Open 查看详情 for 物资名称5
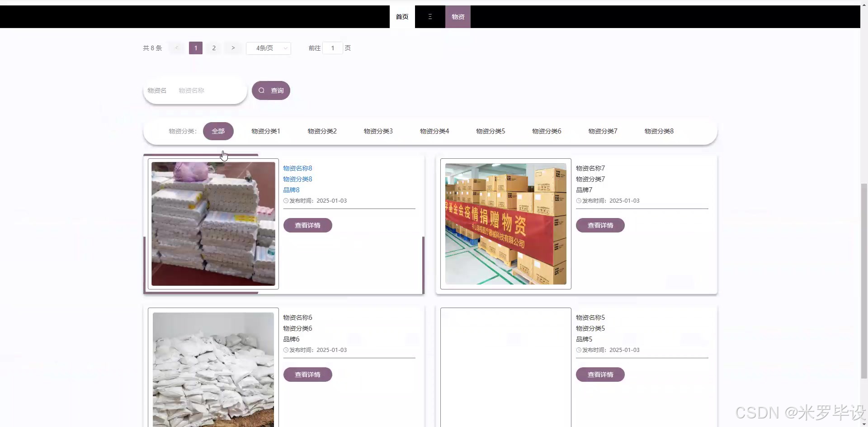 [600, 375]
